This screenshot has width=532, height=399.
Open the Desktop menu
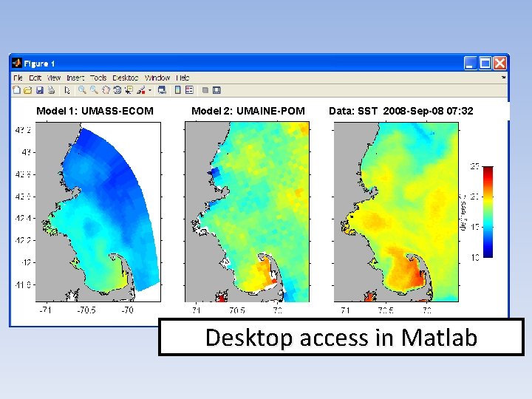pos(126,78)
